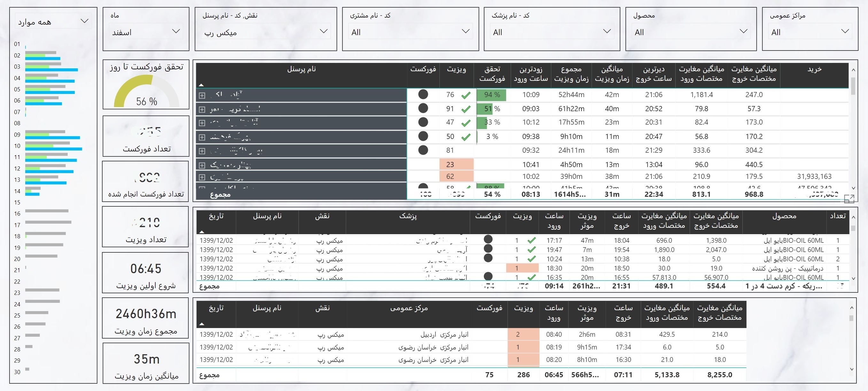Click sort arrow under نام پرسنل in top table
The height and width of the screenshot is (391, 868).
[201, 85]
